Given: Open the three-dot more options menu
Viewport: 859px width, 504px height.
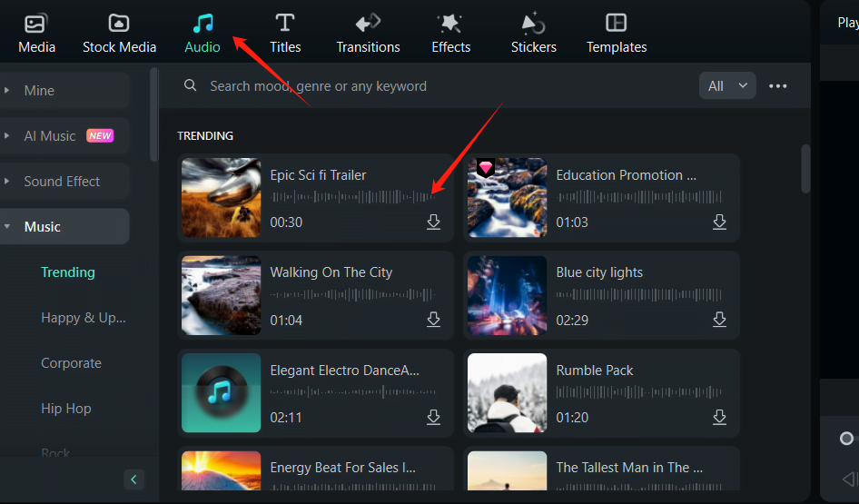Looking at the screenshot, I should pos(777,86).
